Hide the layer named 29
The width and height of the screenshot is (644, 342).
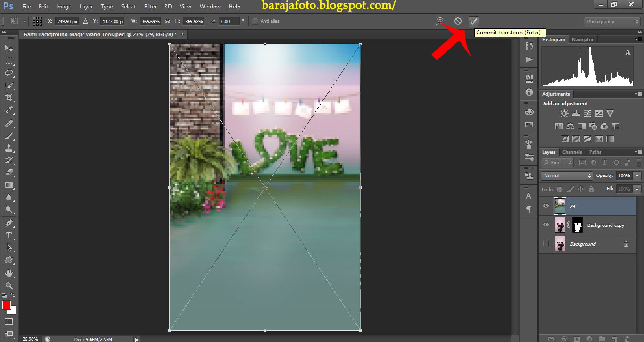545,206
